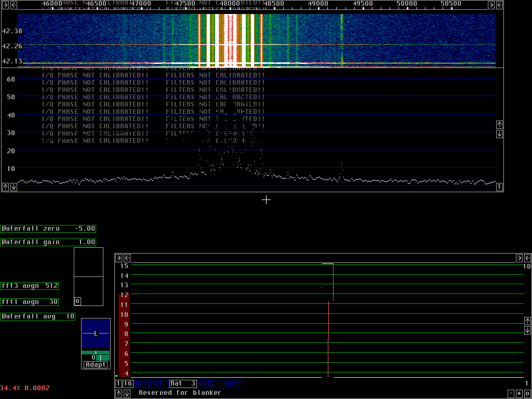Click the 42.26 waterfall time label
Screen dimensions: 532x399
coord(12,46)
